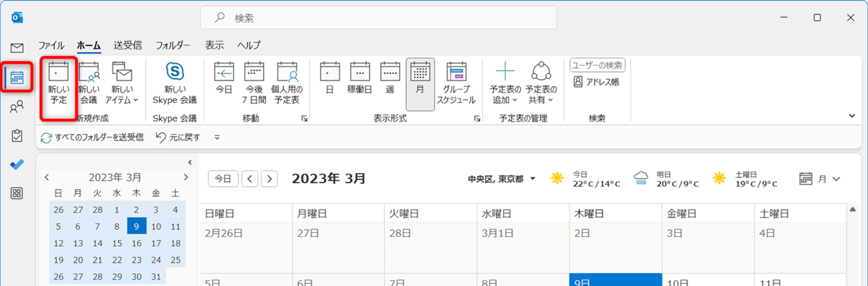Open the Add Calendar (予定表の追加) dropdown

pyautogui.click(x=505, y=83)
